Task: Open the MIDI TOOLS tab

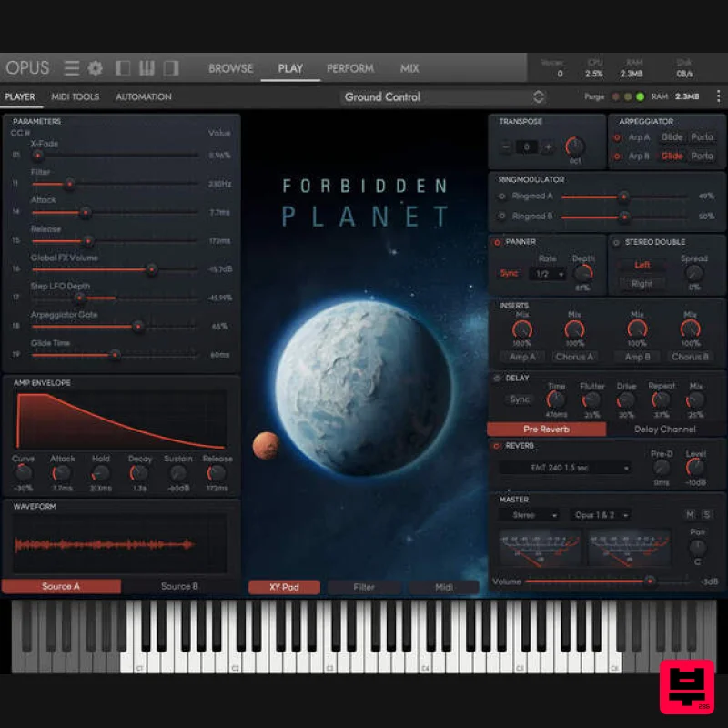Action: click(x=76, y=96)
